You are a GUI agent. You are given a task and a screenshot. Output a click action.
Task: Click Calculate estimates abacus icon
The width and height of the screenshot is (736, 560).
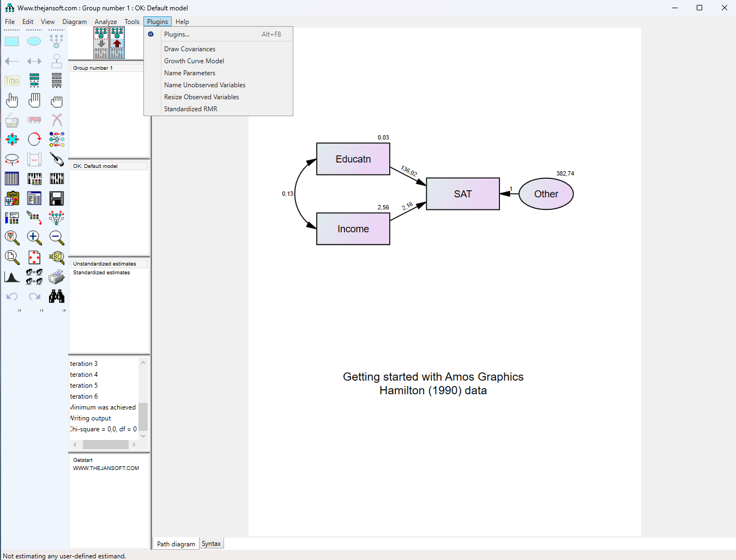[57, 179]
